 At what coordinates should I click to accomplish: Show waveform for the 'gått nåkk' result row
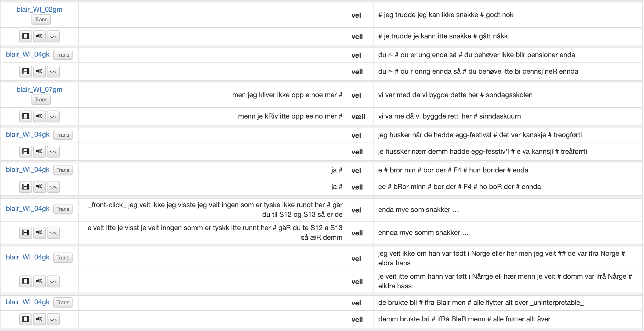53,36
